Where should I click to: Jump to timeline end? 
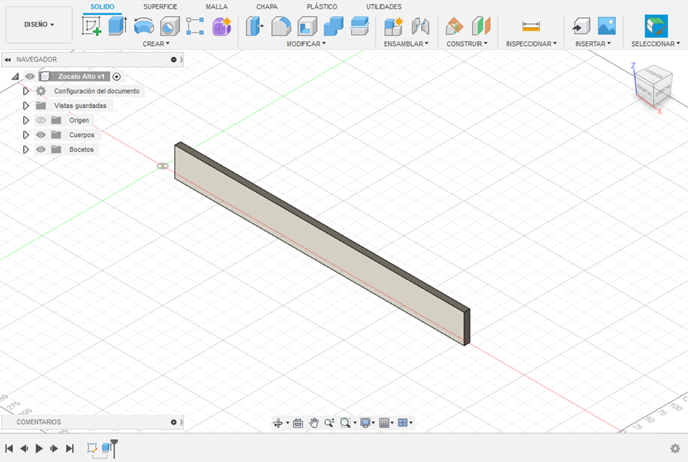point(70,448)
